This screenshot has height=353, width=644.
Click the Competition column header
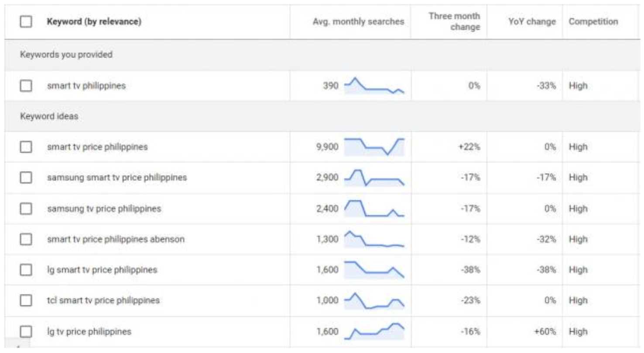(593, 22)
